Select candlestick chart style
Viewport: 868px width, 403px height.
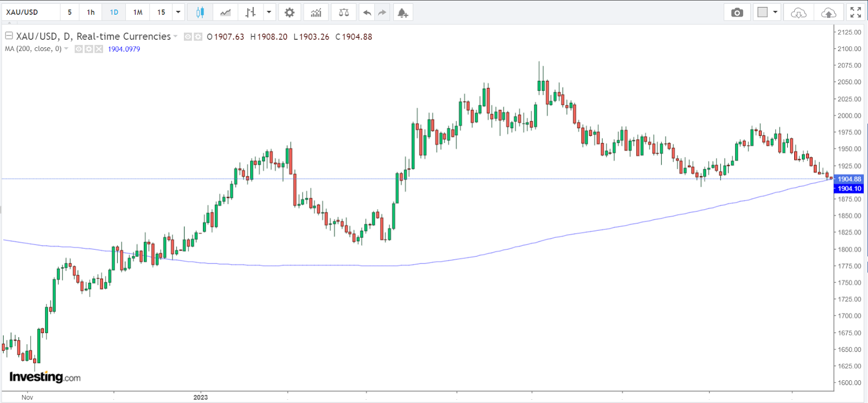click(x=200, y=12)
